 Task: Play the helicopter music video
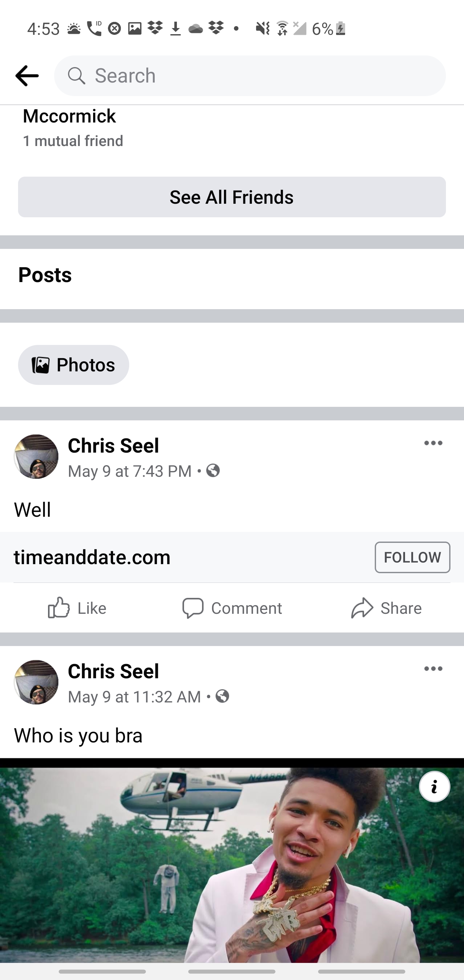[232, 864]
